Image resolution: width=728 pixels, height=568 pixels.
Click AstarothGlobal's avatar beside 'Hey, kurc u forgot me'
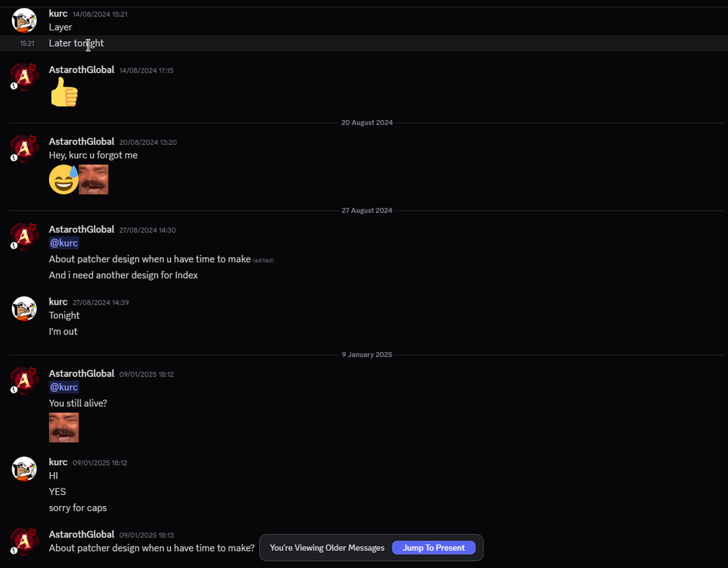(x=24, y=148)
